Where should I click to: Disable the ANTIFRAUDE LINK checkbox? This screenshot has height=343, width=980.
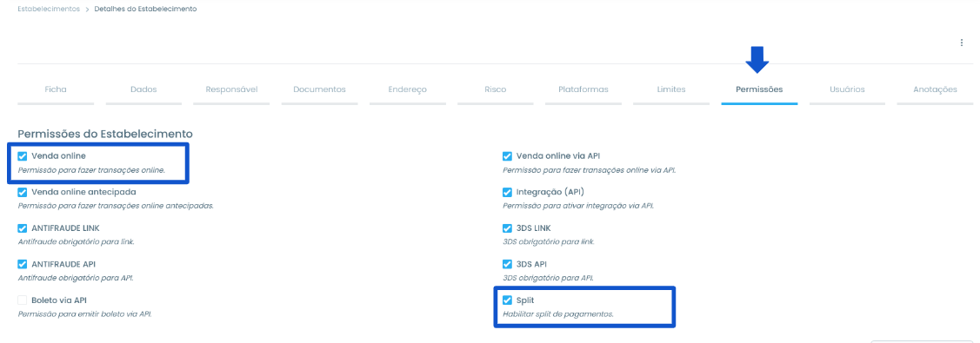[23, 228]
